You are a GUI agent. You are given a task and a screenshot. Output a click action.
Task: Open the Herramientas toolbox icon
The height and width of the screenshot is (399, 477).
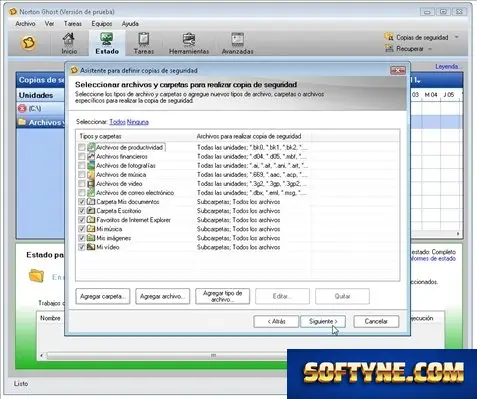(189, 39)
